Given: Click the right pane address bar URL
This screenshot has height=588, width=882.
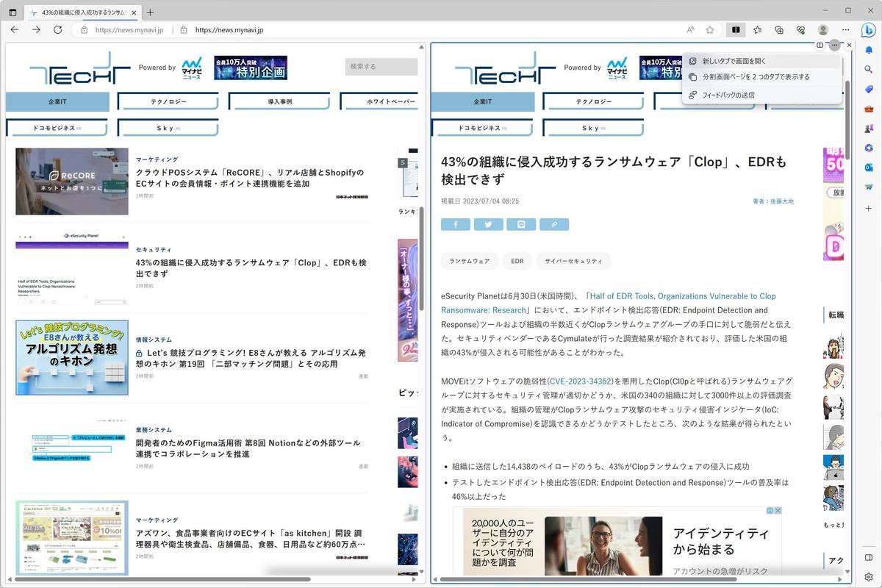Looking at the screenshot, I should tap(229, 30).
